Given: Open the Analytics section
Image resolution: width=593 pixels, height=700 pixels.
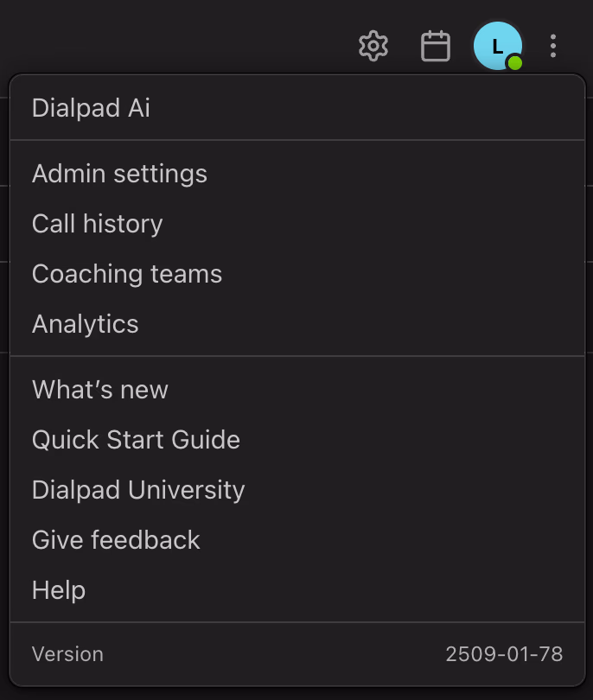Looking at the screenshot, I should 85,323.
